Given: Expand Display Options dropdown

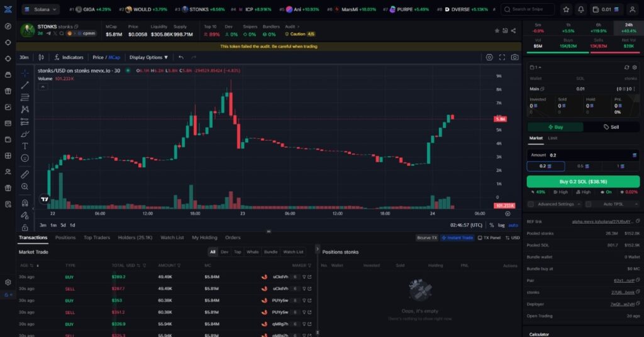Looking at the screenshot, I should pyautogui.click(x=148, y=57).
